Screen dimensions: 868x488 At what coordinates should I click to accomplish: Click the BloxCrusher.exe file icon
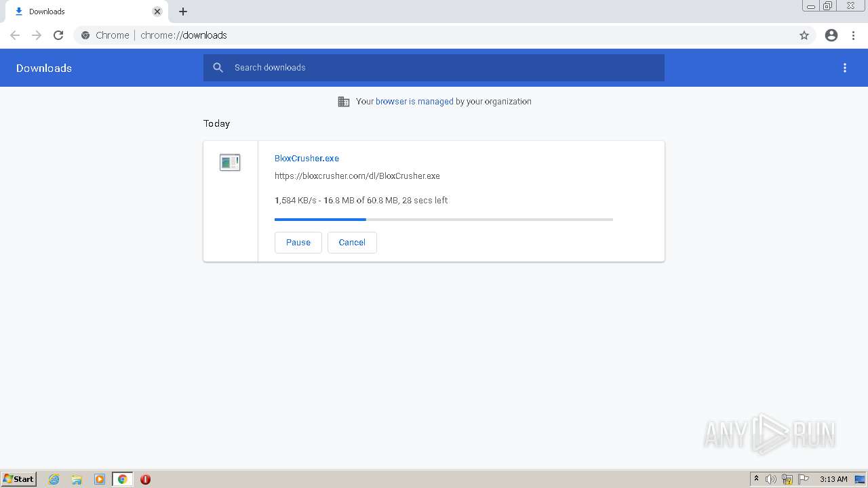point(230,163)
